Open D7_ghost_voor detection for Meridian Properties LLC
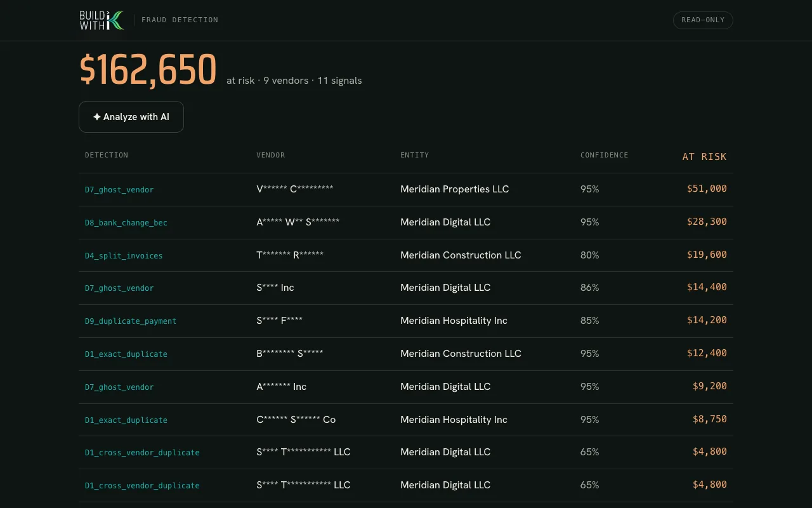812x508 pixels. [x=119, y=190]
